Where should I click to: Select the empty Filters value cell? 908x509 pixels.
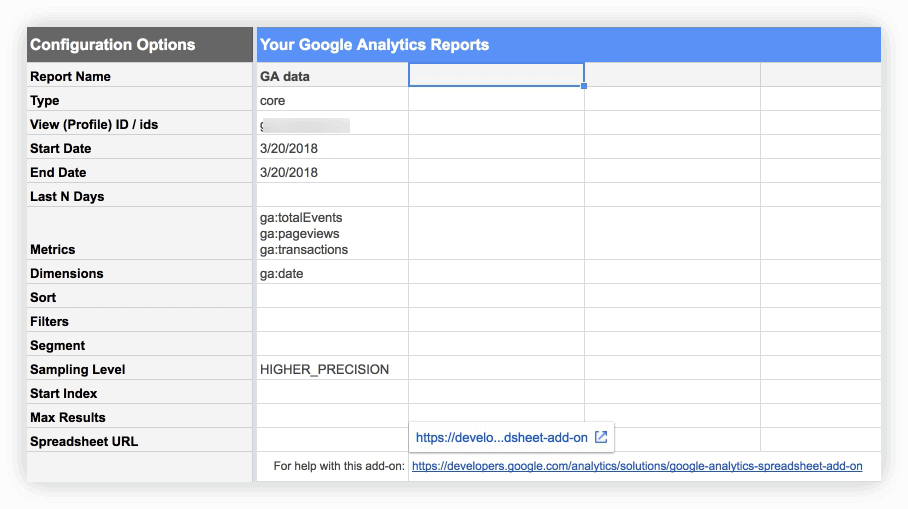coord(332,321)
